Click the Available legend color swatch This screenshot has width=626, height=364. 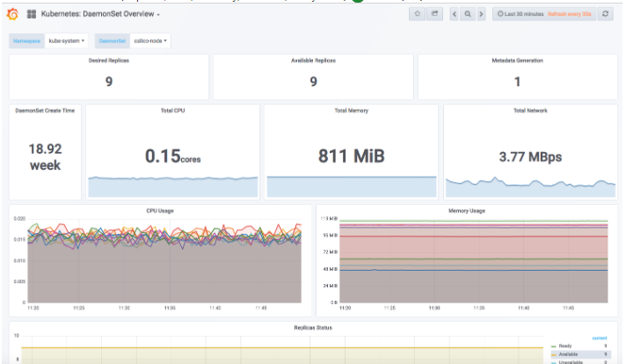click(554, 355)
